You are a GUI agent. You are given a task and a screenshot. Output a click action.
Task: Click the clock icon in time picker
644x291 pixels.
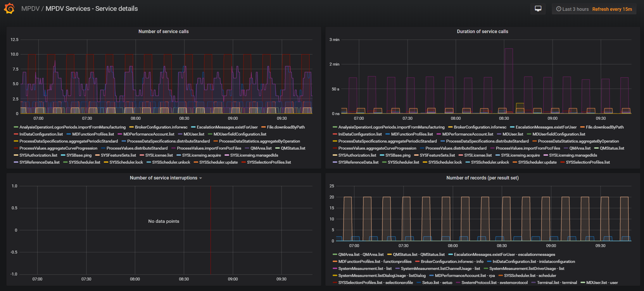[x=558, y=9]
